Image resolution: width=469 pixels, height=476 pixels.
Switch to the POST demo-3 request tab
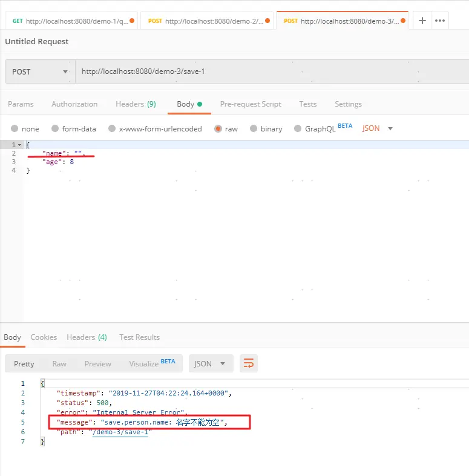pyautogui.click(x=343, y=21)
